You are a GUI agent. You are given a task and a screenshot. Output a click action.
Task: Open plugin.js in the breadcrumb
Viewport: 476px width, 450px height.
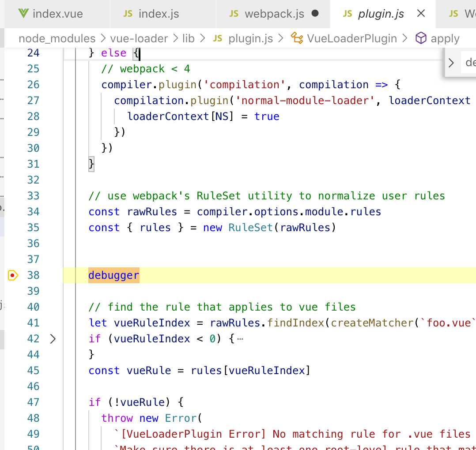point(250,38)
